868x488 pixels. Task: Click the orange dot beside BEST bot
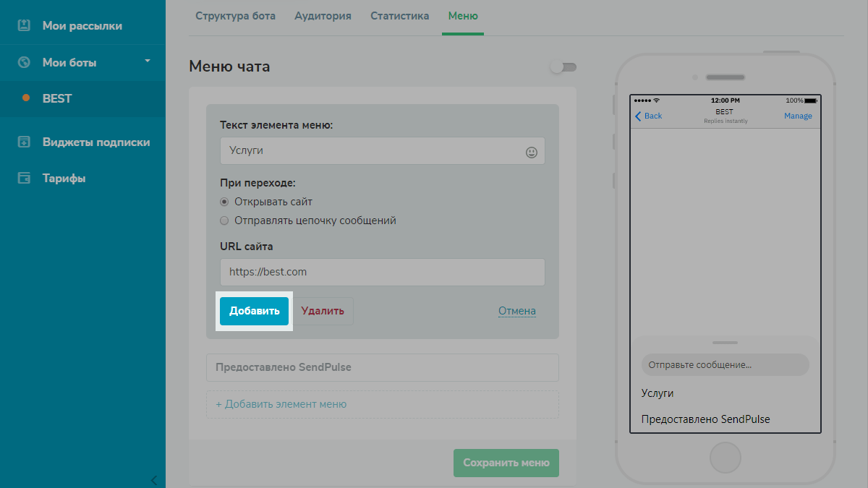(x=26, y=98)
